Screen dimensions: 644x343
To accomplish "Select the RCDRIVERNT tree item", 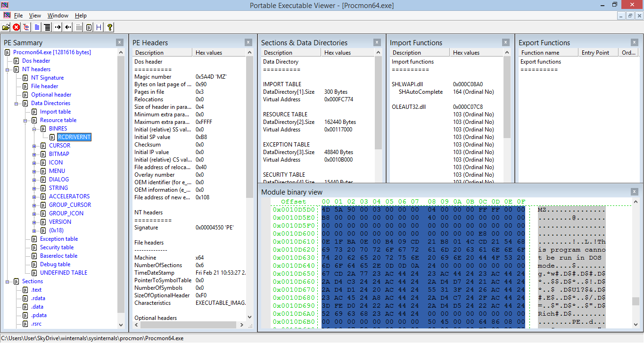I will click(74, 137).
